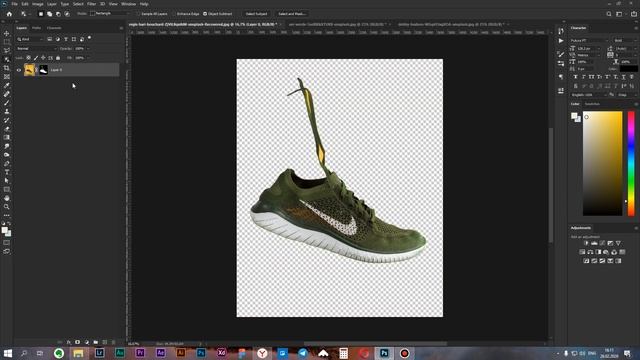The width and height of the screenshot is (640, 360).
Task: Click Add to Selection mode icon
Action: pos(49,14)
